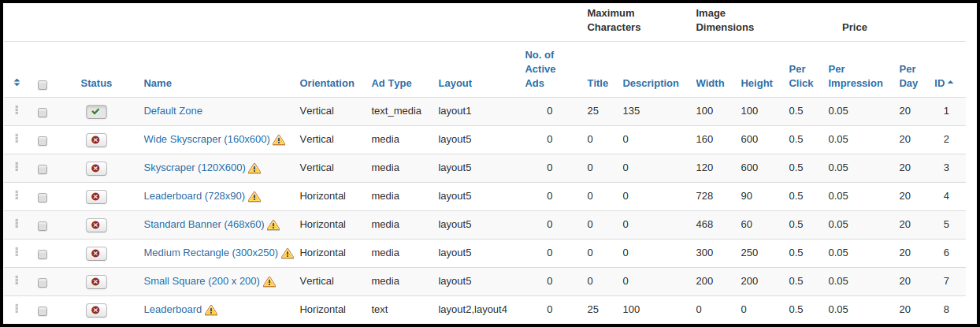Click the ordering sort arrows in header
The width and height of the screenshot is (980, 327).
click(x=17, y=83)
